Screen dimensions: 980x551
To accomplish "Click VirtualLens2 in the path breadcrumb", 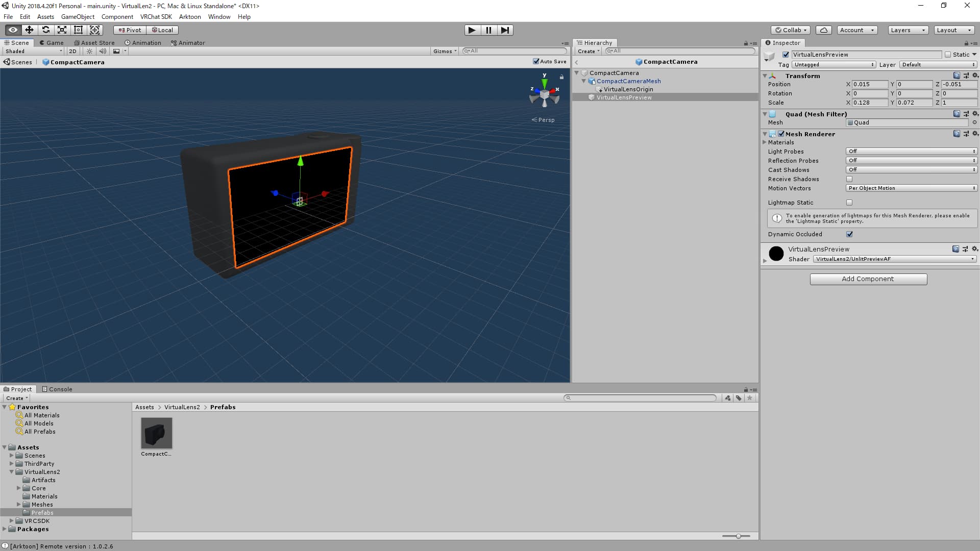I will 182,407.
